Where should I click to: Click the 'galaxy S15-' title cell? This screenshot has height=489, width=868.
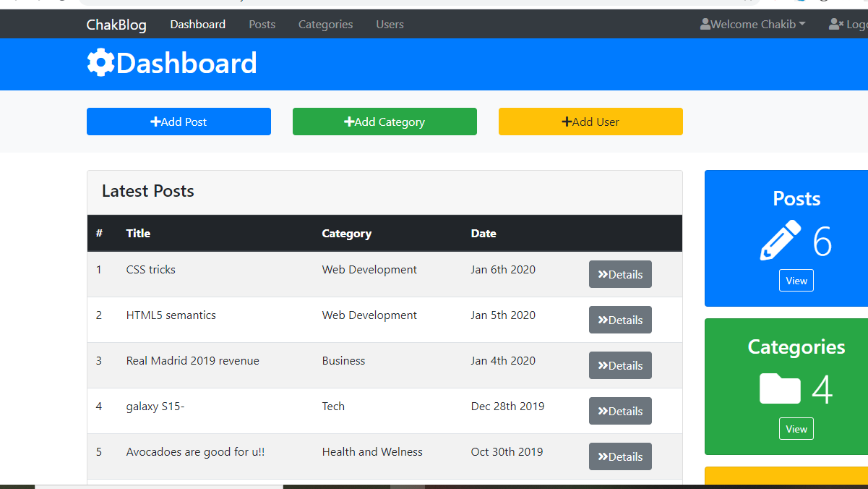(155, 407)
